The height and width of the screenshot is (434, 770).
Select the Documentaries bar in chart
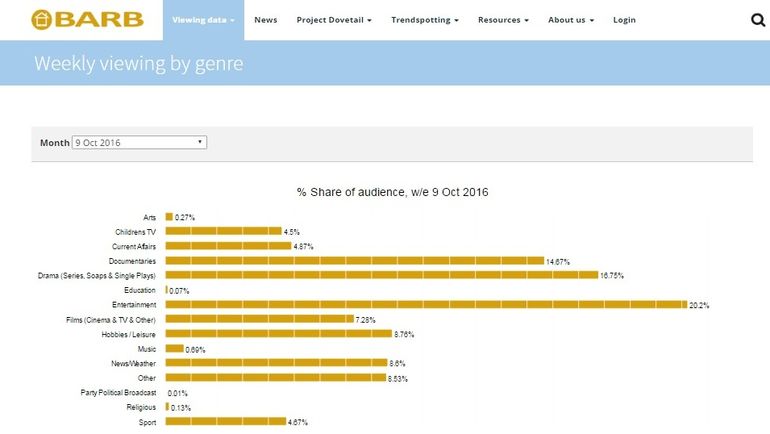click(354, 260)
